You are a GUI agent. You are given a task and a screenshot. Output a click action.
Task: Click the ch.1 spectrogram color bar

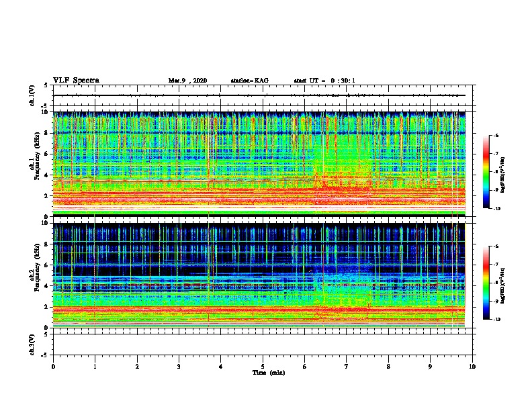486,172
